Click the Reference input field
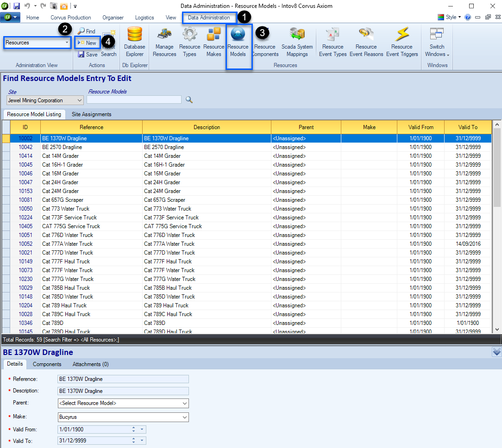Screen dimensions: 502x448 pos(123,379)
